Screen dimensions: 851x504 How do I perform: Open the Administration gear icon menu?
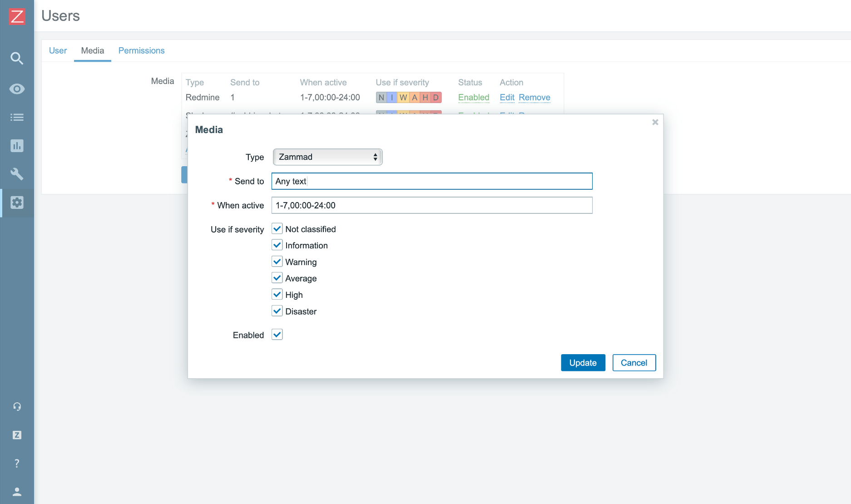pyautogui.click(x=17, y=203)
